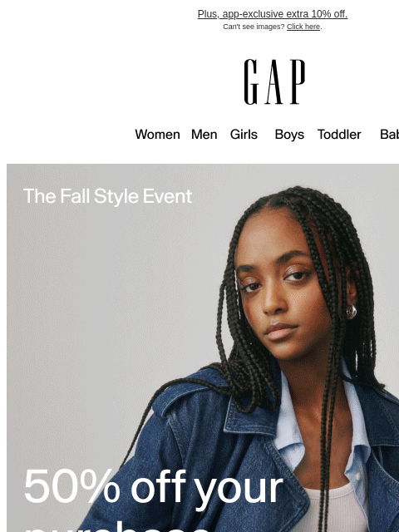This screenshot has width=399, height=532.
Task: Go to the Men section
Action: pos(204,135)
